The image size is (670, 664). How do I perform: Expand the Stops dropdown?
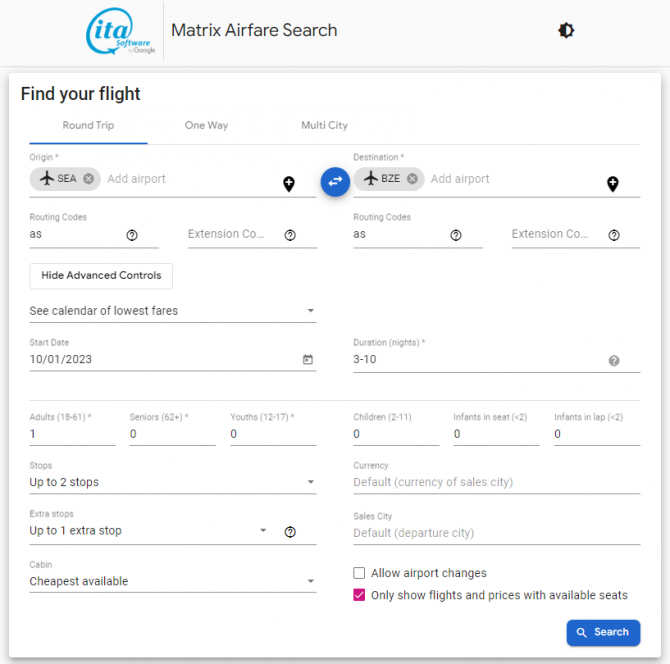point(172,482)
